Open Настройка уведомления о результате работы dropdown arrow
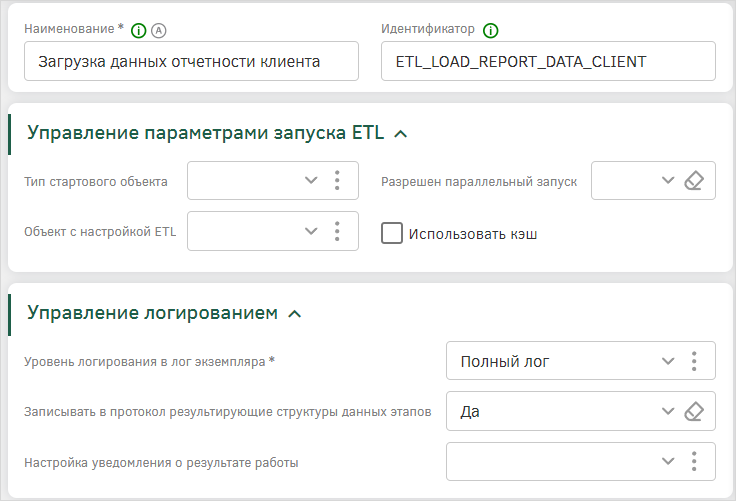736x501 pixels. [667, 461]
